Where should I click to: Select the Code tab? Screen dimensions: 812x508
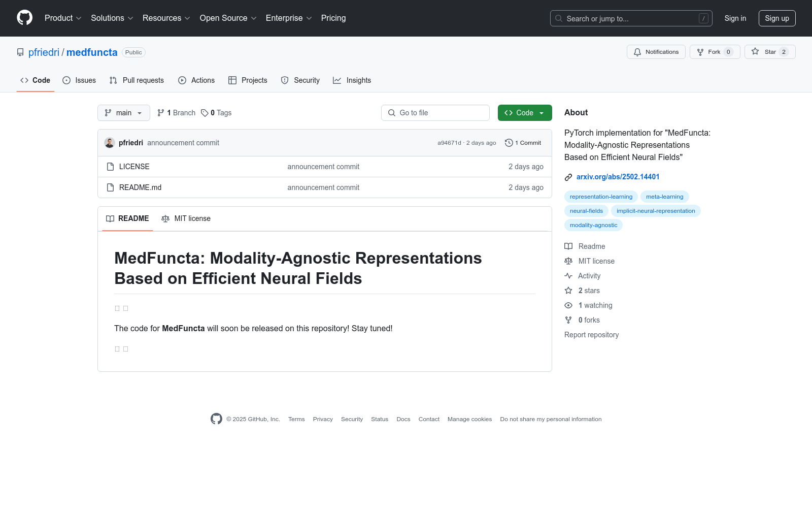click(x=36, y=80)
